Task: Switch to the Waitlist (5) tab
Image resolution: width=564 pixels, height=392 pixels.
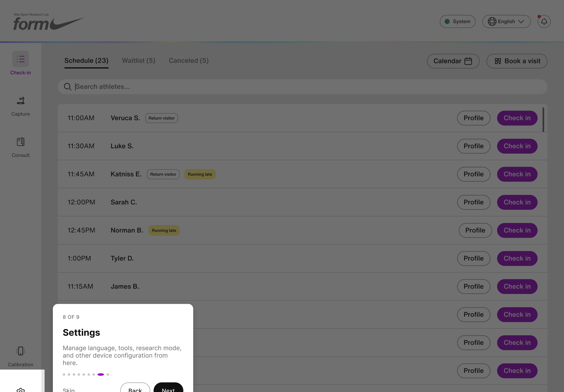Action: (138, 61)
